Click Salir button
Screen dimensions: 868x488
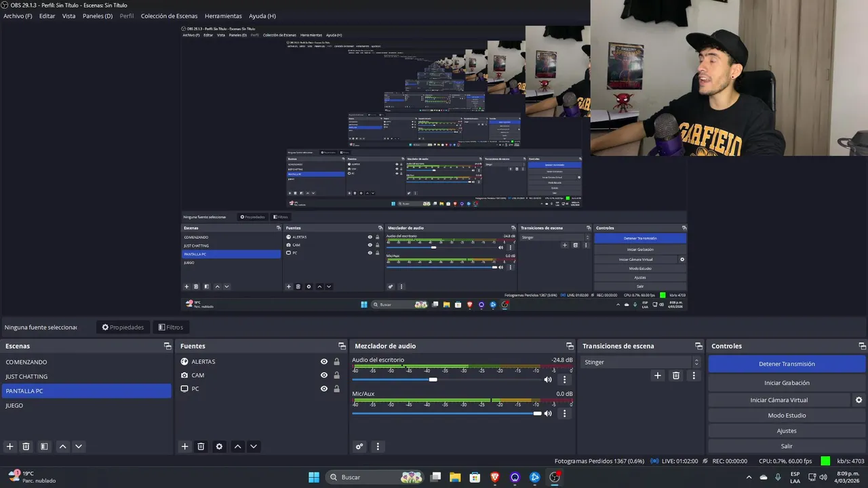point(787,446)
